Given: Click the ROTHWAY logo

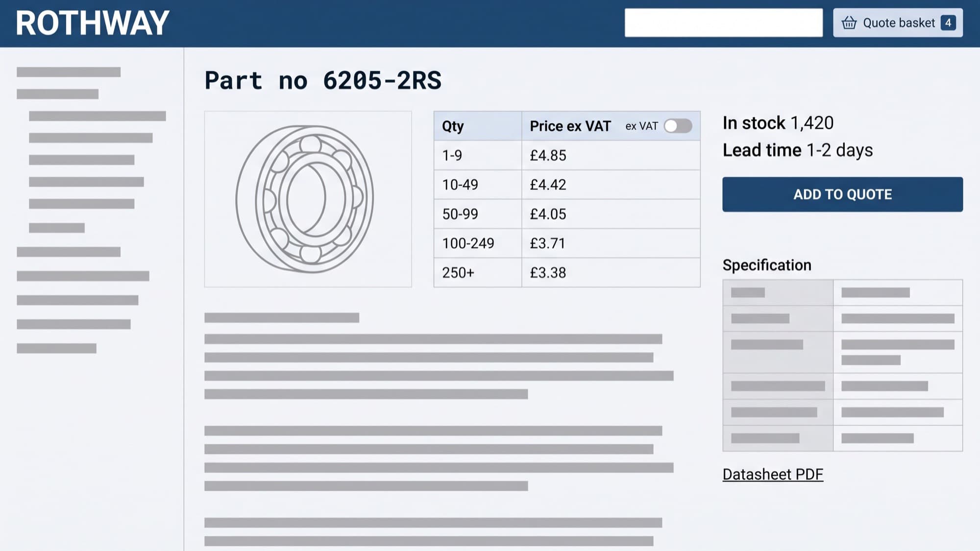Looking at the screenshot, I should pyautogui.click(x=92, y=23).
